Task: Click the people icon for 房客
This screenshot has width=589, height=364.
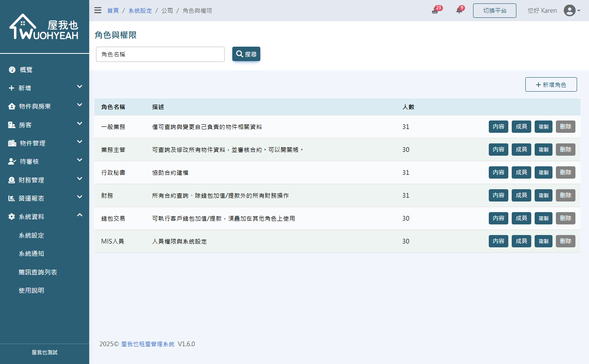Action: coord(11,125)
